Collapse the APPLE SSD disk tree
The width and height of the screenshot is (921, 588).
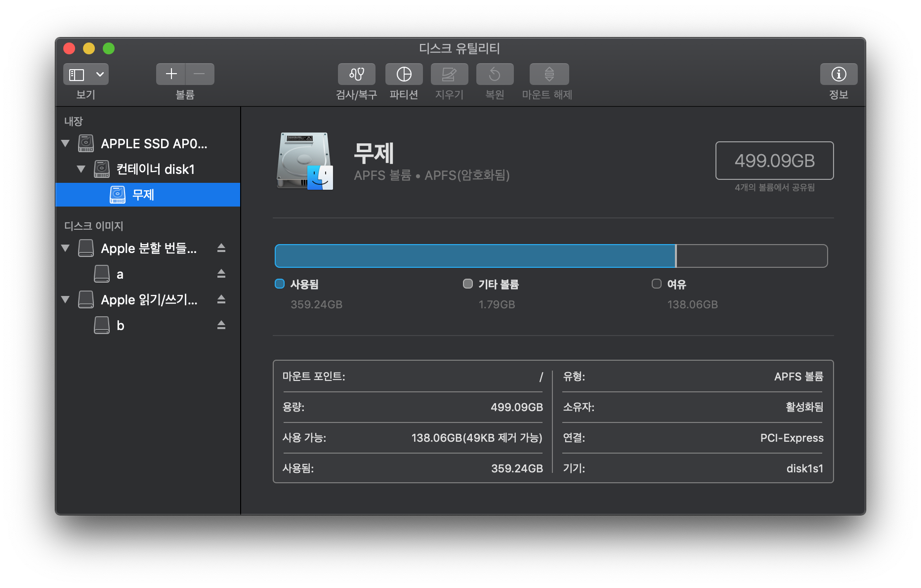pos(65,144)
